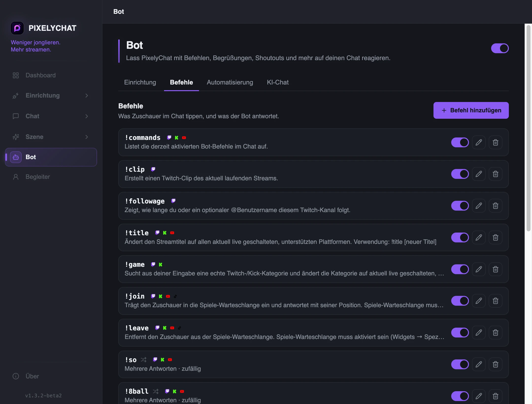Edit the !join command
Screen dimensions: 532x404
tap(479, 301)
